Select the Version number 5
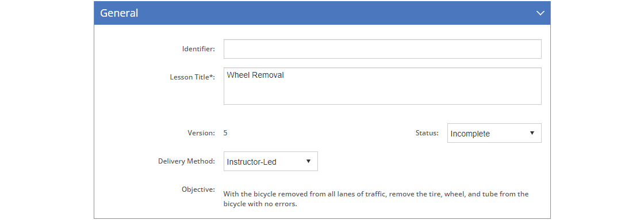This screenshot has height=220, width=644. point(225,133)
